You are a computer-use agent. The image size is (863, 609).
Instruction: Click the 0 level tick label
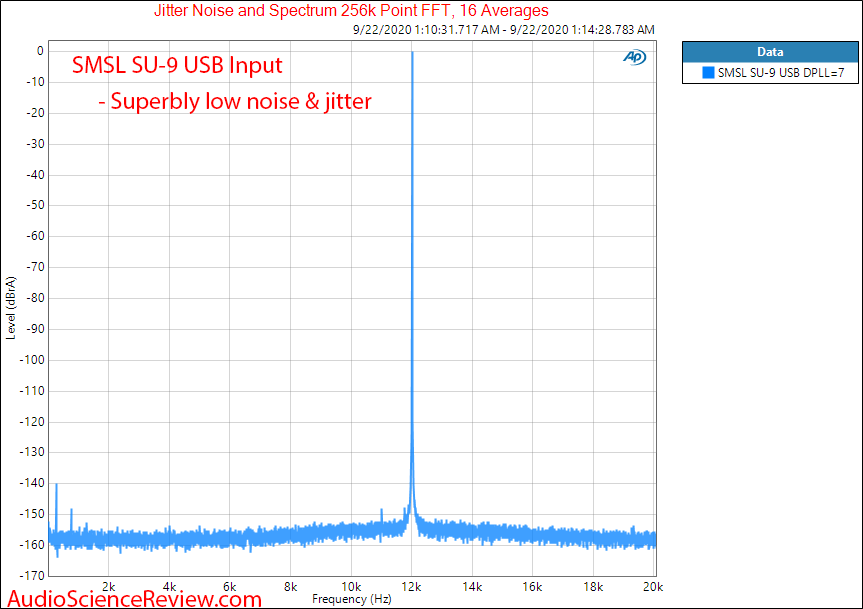point(40,51)
